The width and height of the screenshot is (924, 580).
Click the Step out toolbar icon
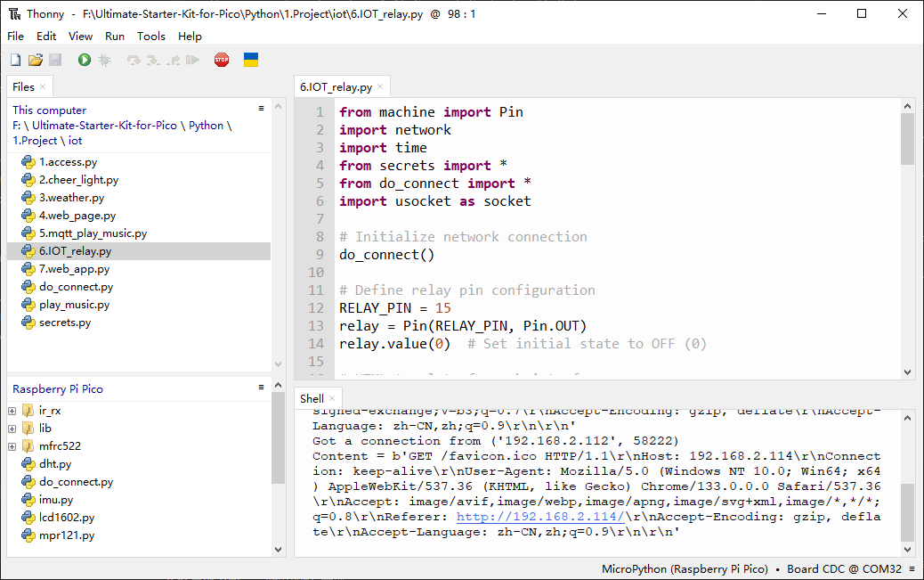point(174,60)
